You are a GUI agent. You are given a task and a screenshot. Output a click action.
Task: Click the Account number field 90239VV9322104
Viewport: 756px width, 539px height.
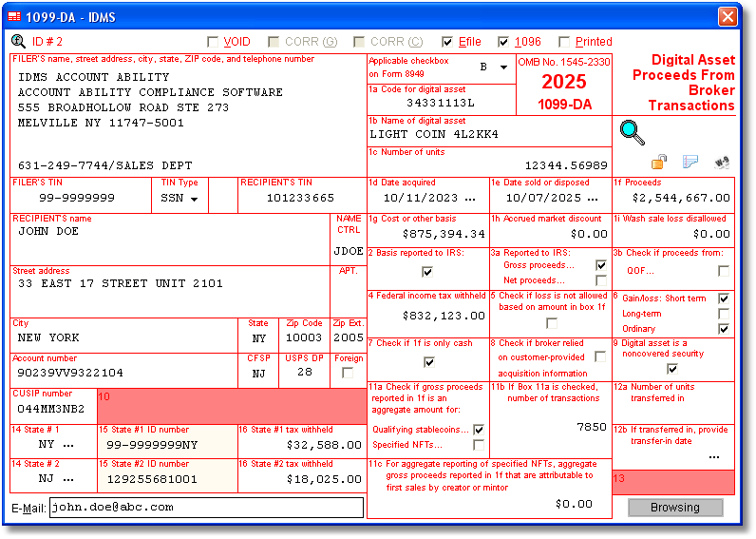click(124, 373)
